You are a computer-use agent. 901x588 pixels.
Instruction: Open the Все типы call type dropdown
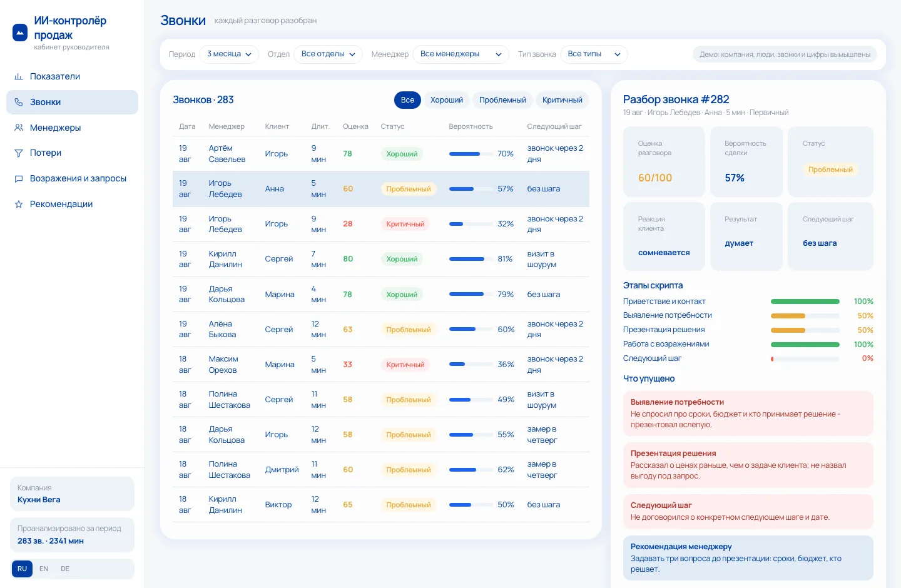pos(594,54)
